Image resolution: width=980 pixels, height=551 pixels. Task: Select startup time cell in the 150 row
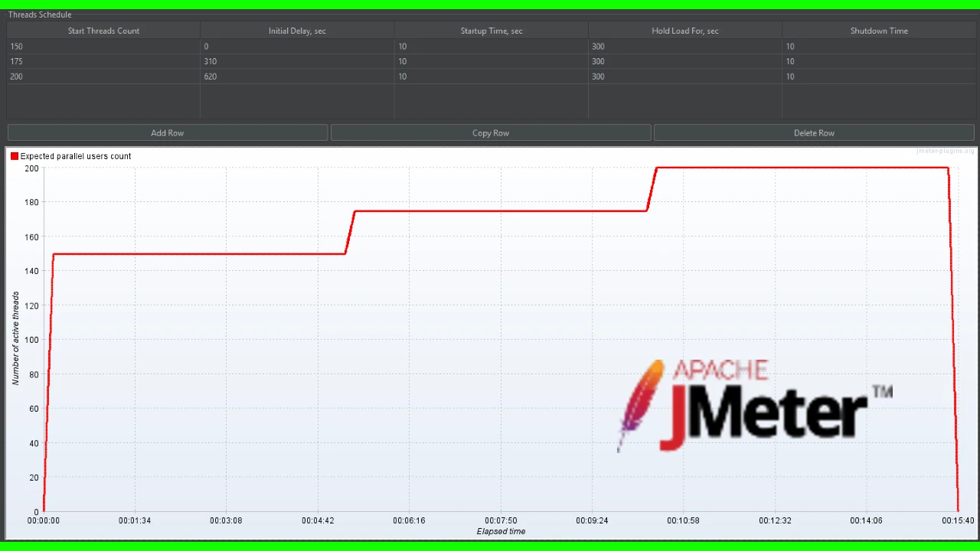(x=492, y=46)
